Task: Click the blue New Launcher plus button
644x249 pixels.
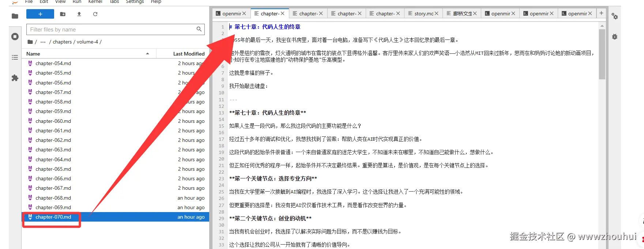Action: pyautogui.click(x=40, y=14)
